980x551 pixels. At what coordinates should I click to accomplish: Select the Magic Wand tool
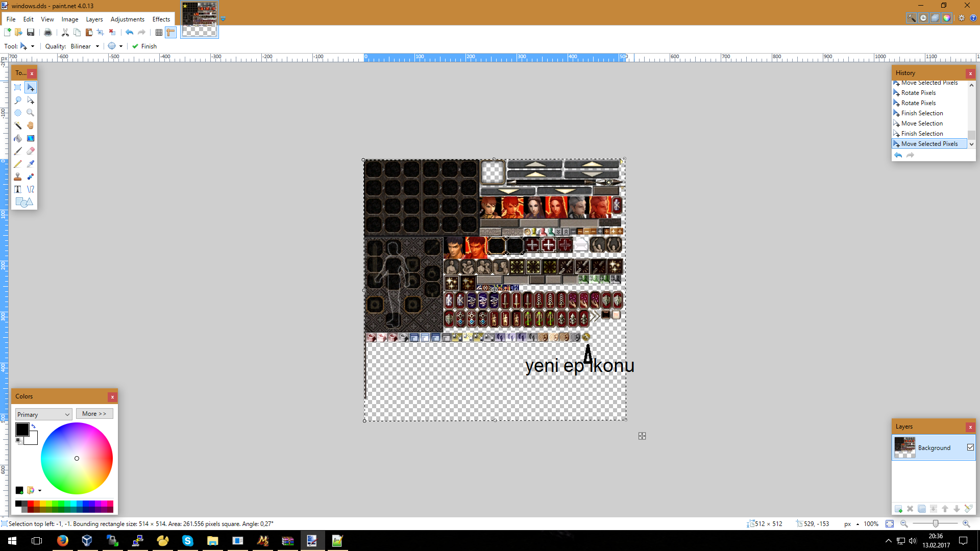tap(18, 126)
